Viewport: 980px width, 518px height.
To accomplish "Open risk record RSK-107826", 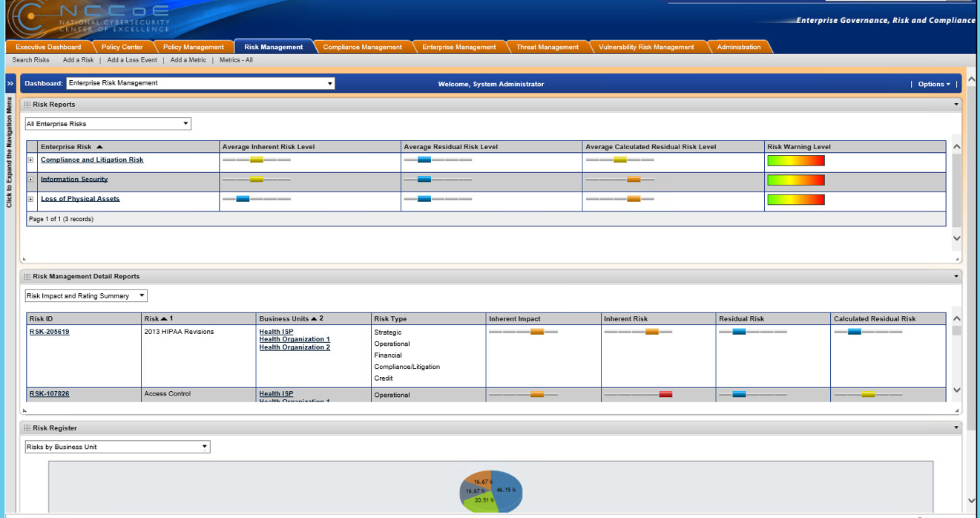I will 50,394.
